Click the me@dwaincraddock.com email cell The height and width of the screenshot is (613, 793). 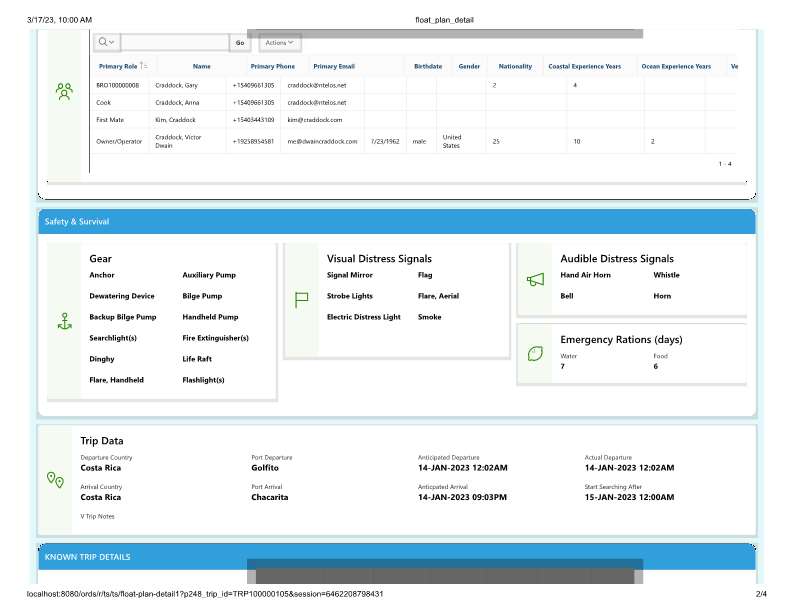[322, 141]
